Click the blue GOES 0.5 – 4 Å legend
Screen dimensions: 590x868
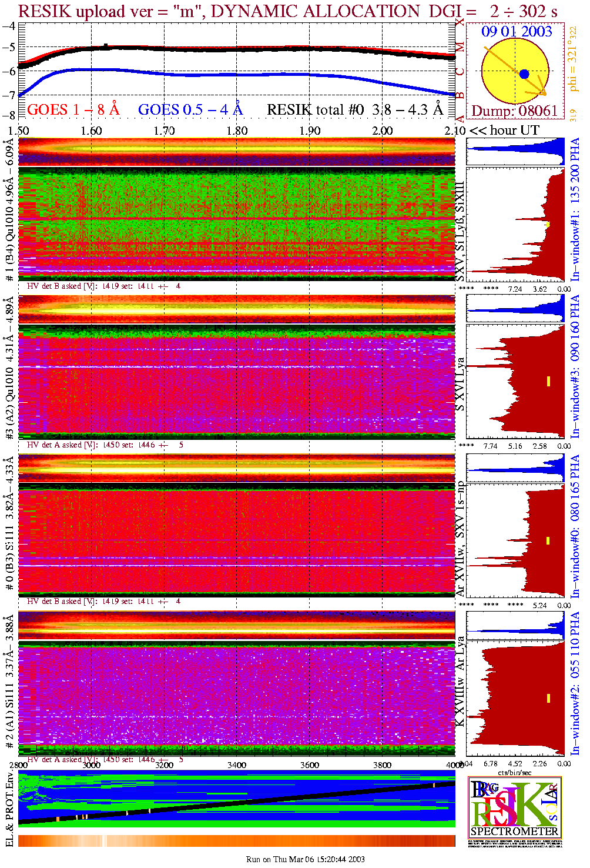190,110
